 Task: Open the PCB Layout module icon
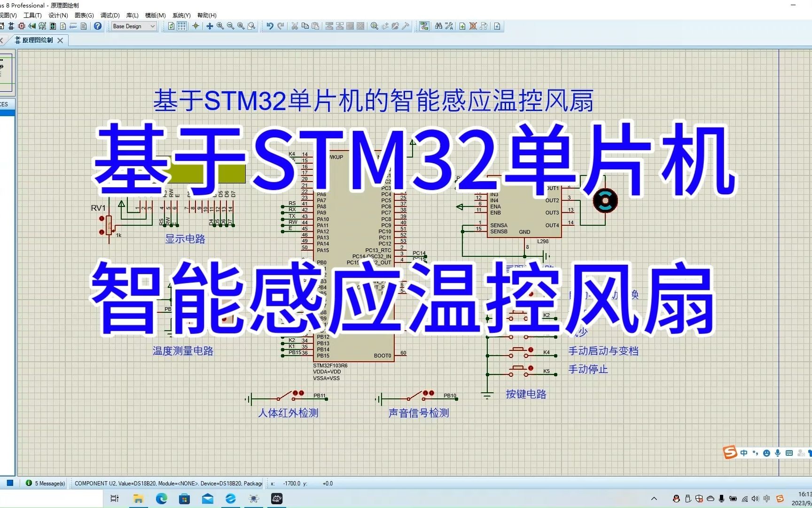pos(22,26)
